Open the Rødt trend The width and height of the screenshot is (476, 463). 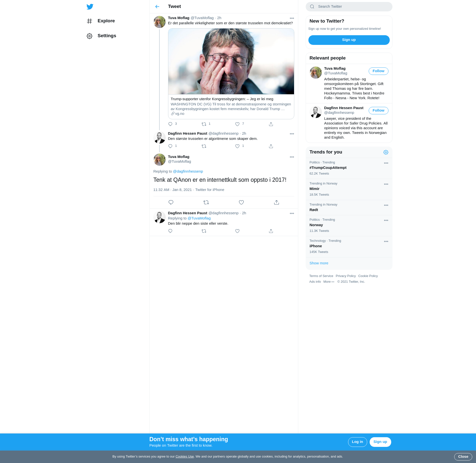pyautogui.click(x=349, y=208)
